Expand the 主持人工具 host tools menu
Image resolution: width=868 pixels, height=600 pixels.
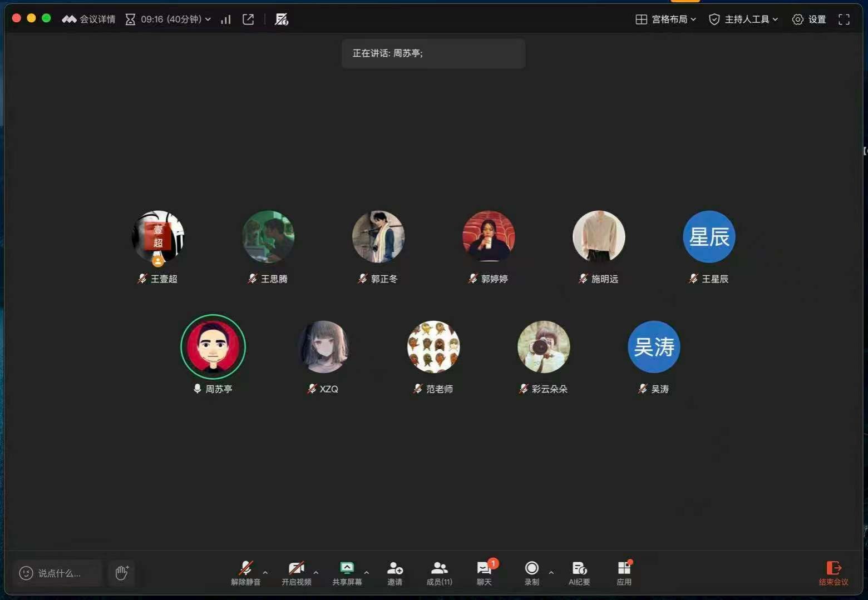coord(743,19)
